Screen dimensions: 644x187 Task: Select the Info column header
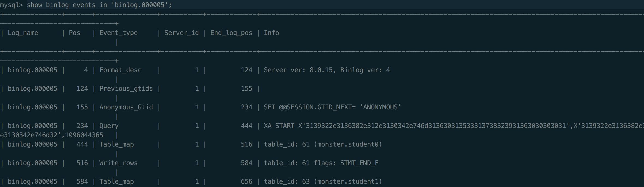[x=271, y=33]
